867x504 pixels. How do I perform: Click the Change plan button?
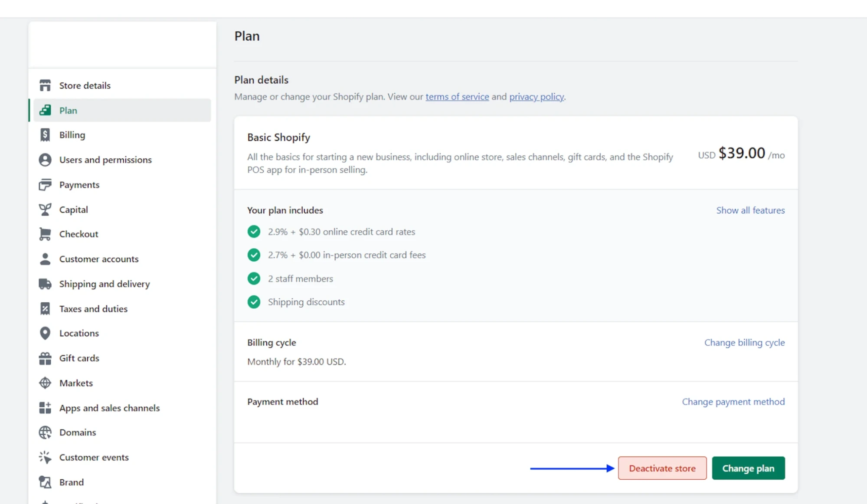click(x=748, y=468)
